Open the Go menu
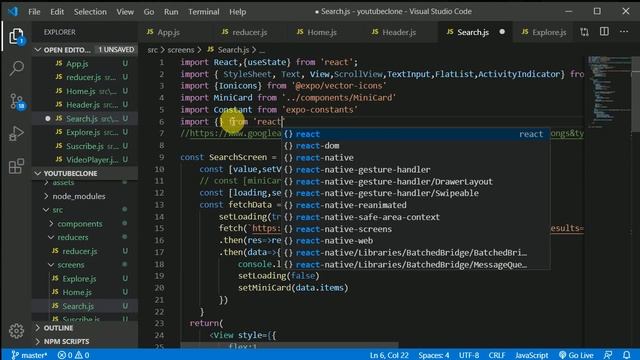The height and width of the screenshot is (360, 640). pos(149,11)
